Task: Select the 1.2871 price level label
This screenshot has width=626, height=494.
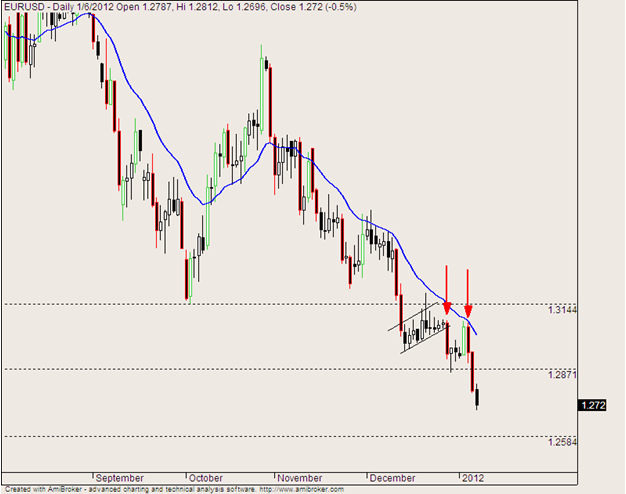Action: [563, 375]
